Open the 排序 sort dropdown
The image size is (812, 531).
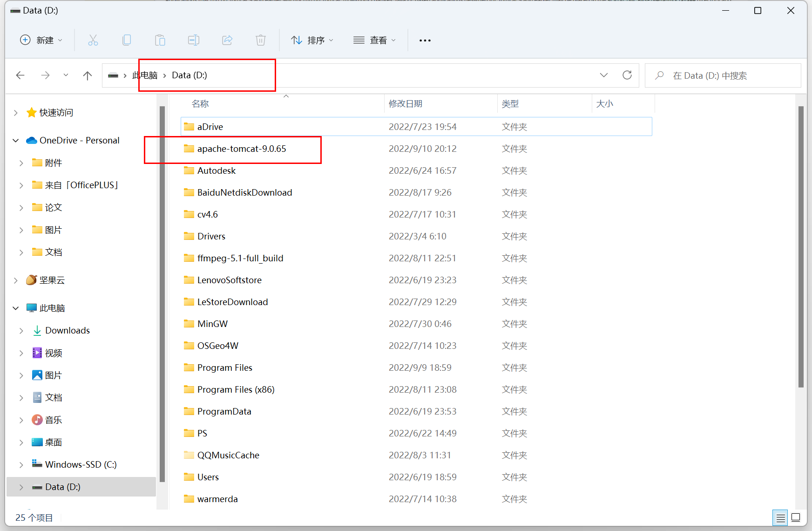312,40
